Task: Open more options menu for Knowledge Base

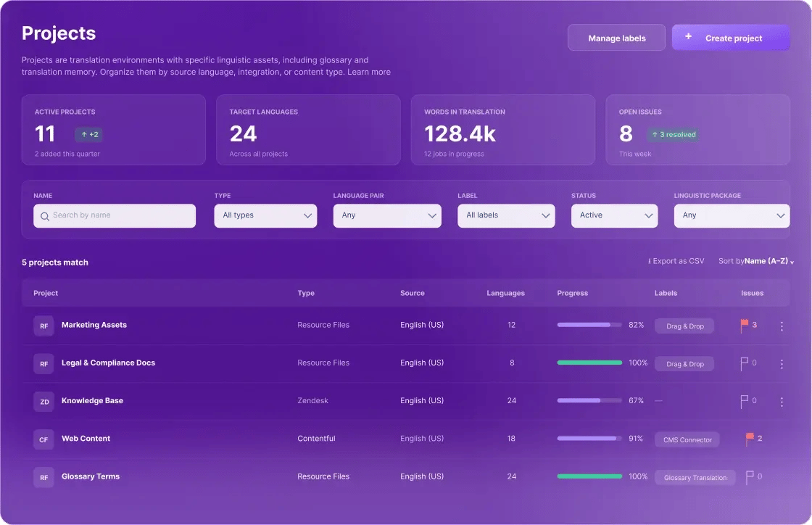Action: click(782, 402)
